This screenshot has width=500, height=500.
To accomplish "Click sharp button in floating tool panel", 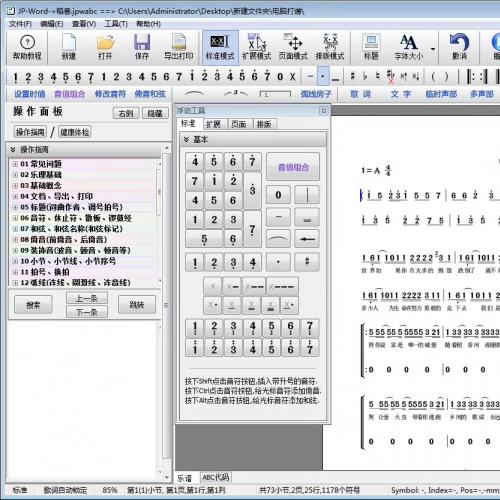I will [307, 262].
